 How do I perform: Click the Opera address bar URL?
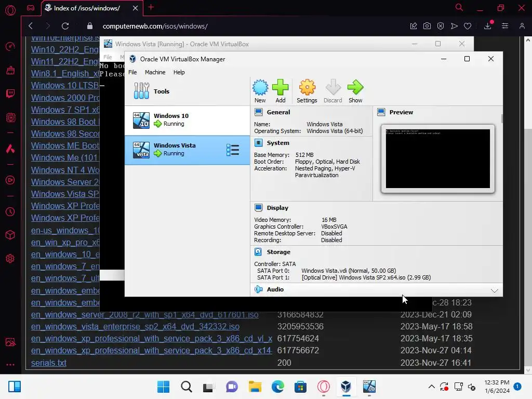click(155, 26)
